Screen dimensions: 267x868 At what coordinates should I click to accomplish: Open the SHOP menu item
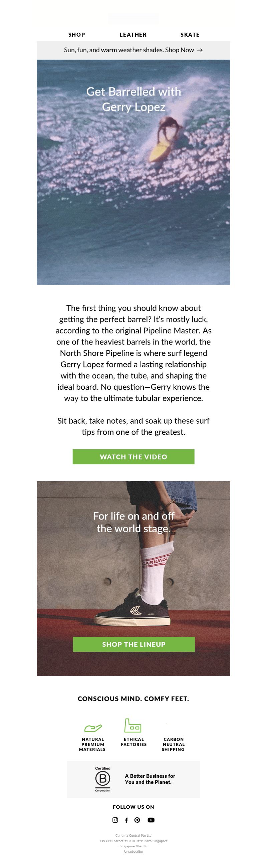[77, 35]
